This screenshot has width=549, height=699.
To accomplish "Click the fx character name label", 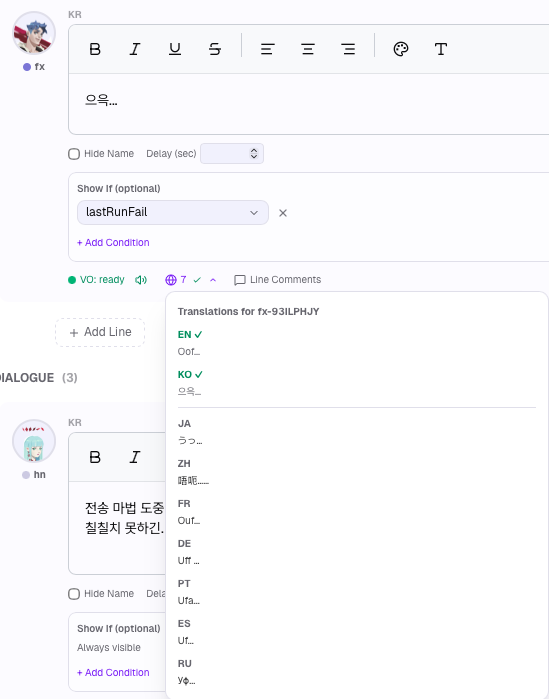I will coord(39,67).
